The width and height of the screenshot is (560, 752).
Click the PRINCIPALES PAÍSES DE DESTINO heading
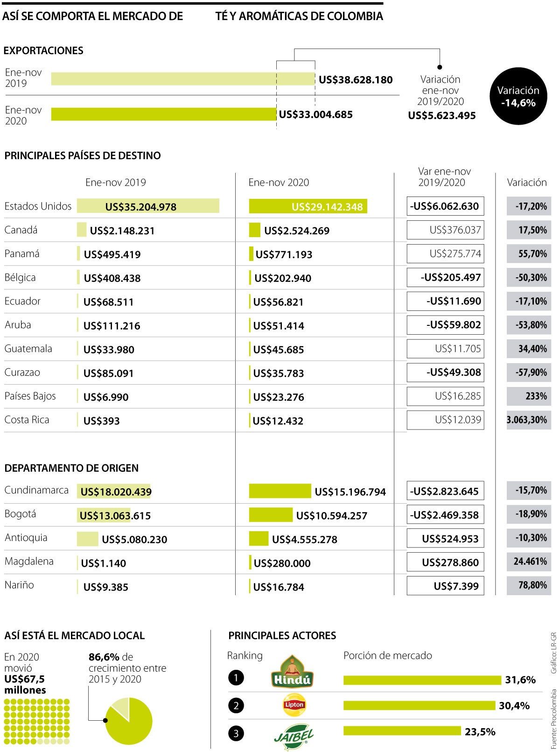(x=83, y=155)
